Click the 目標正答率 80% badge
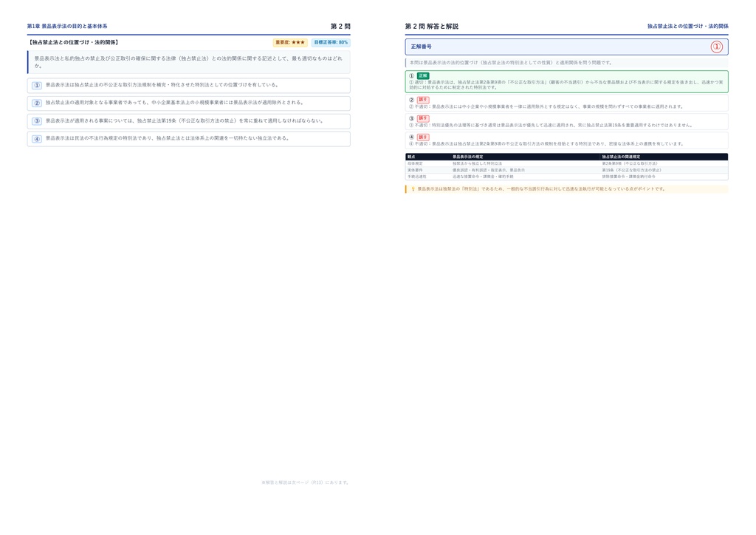The width and height of the screenshot is (756, 535). pos(331,42)
